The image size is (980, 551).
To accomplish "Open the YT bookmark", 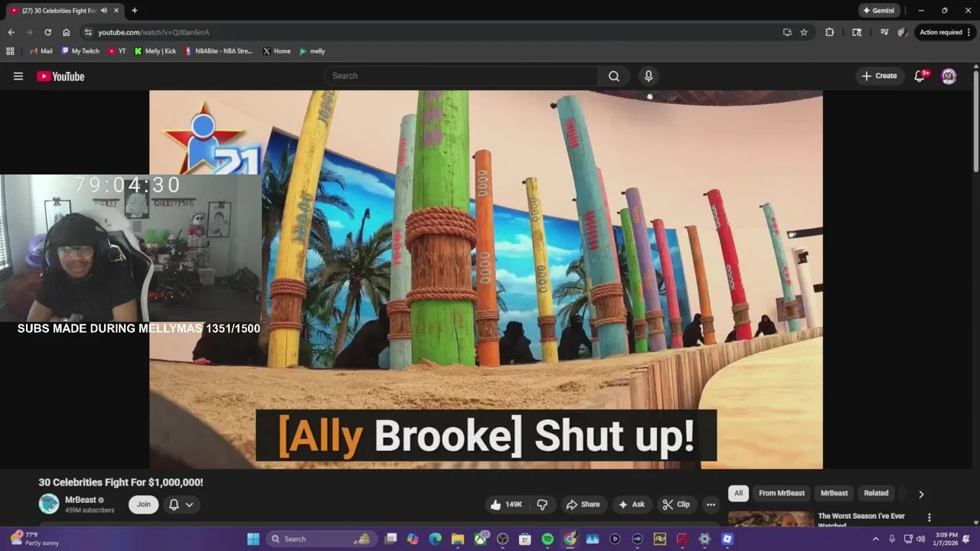I will [116, 51].
